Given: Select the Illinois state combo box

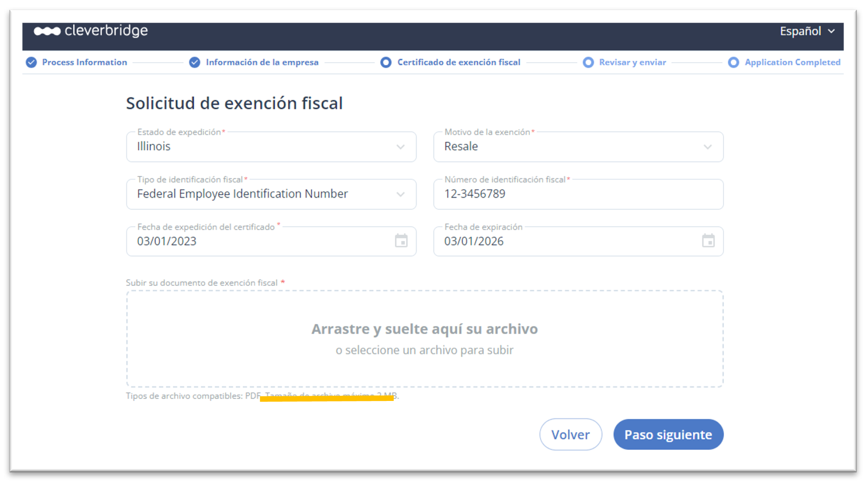Looking at the screenshot, I should click(x=271, y=147).
